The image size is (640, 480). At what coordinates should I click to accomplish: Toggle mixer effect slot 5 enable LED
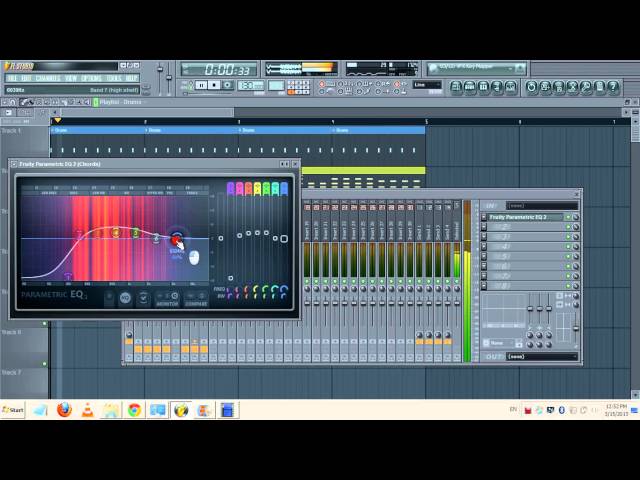(568, 256)
